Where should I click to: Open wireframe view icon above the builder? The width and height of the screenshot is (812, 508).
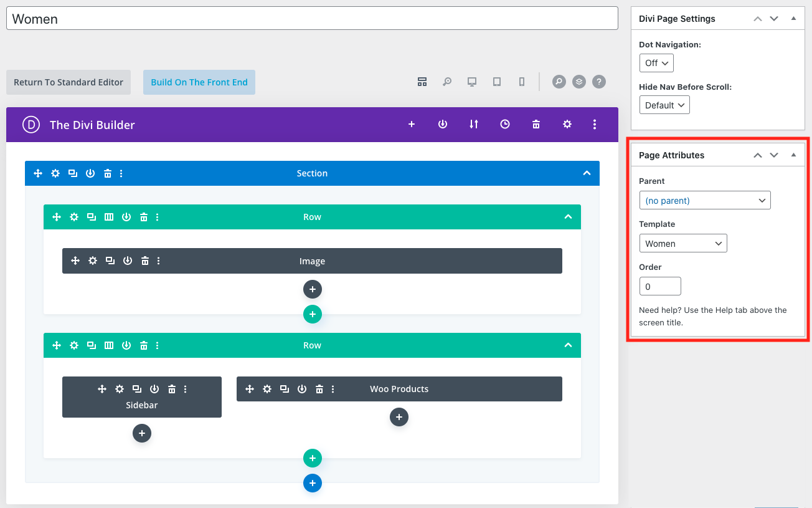(422, 82)
